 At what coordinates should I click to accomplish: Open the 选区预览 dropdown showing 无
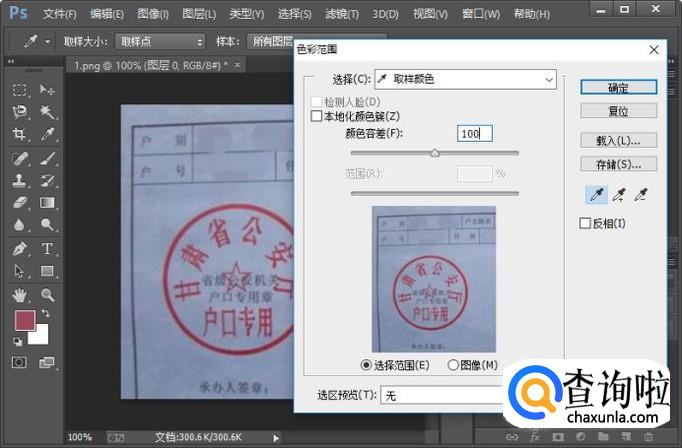coord(441,395)
